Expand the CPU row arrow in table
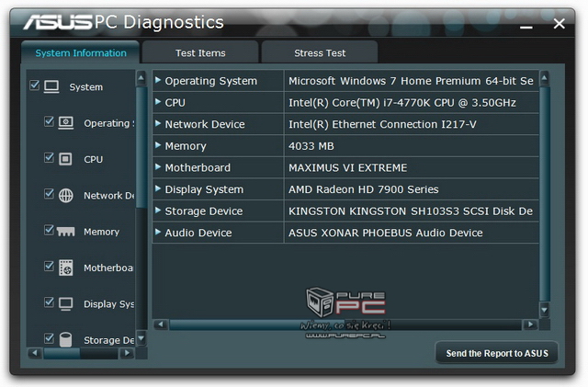Image resolution: width=588 pixels, height=387 pixels. [158, 101]
